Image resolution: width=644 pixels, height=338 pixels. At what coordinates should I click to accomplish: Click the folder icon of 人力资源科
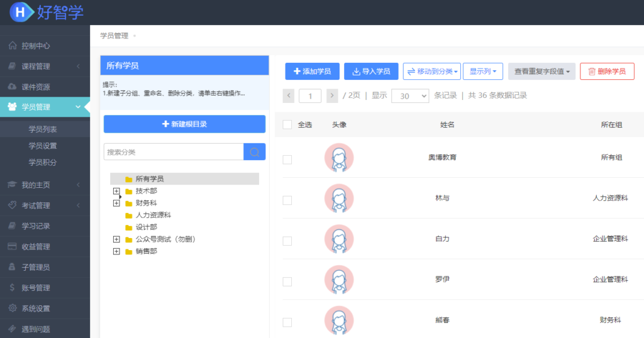tap(128, 215)
